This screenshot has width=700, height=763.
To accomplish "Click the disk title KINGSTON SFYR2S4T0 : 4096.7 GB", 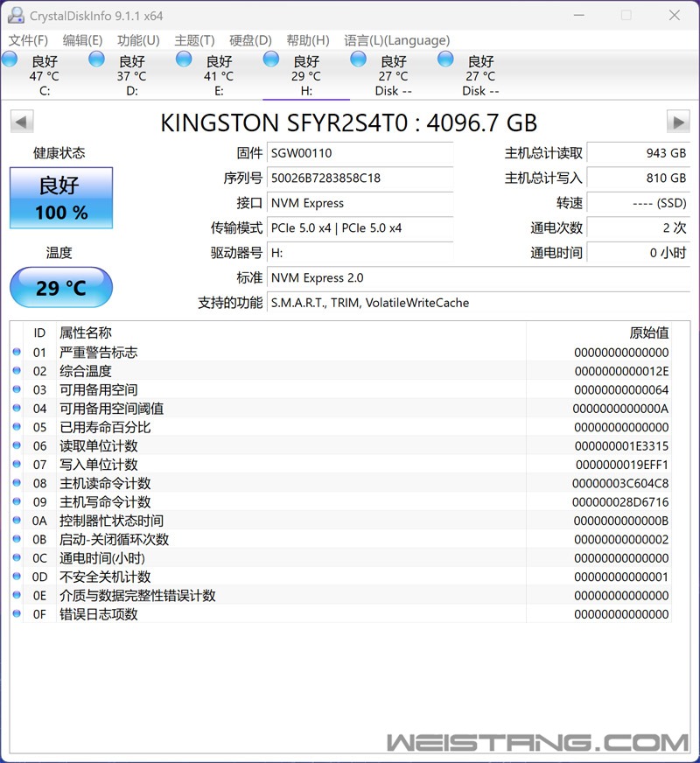I will click(x=349, y=122).
